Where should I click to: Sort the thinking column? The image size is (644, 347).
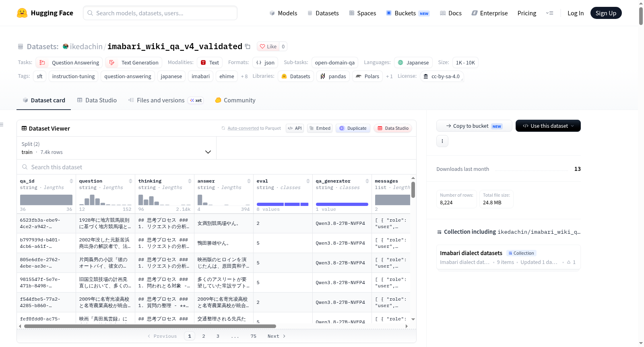click(x=190, y=181)
